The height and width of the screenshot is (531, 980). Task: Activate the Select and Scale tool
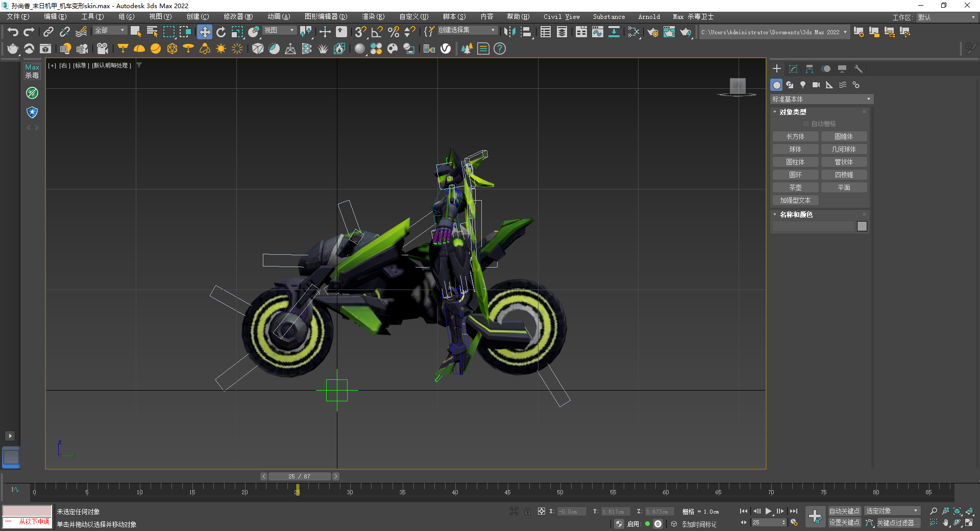tap(237, 32)
